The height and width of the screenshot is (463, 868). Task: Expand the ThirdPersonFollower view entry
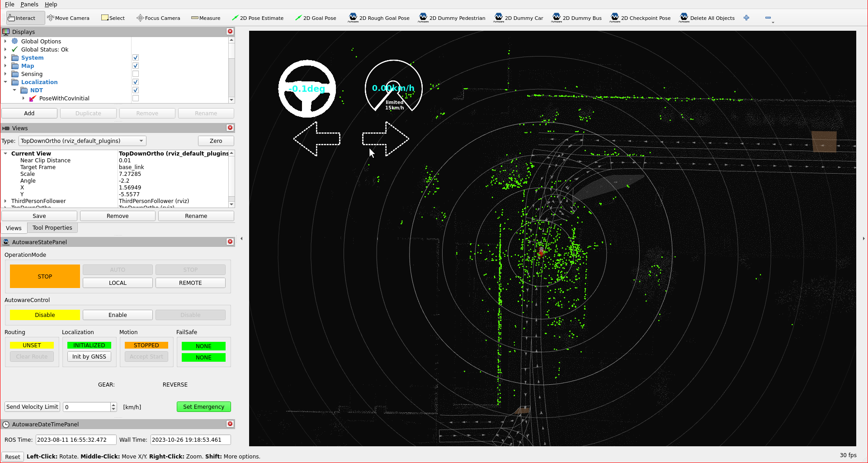tap(5, 201)
